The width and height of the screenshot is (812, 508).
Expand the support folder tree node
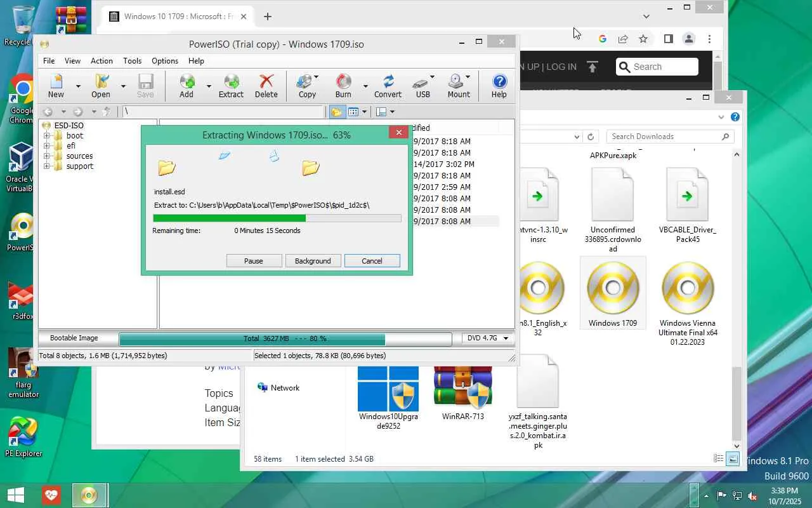click(46, 166)
